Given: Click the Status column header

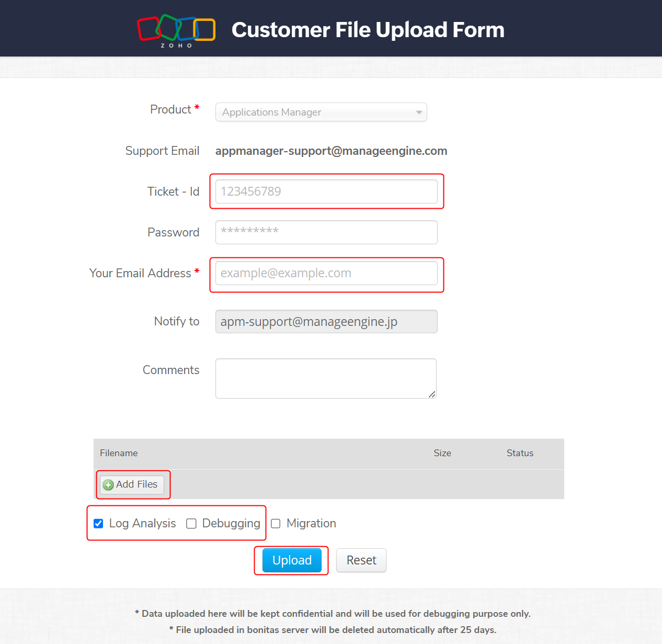Looking at the screenshot, I should (x=520, y=453).
